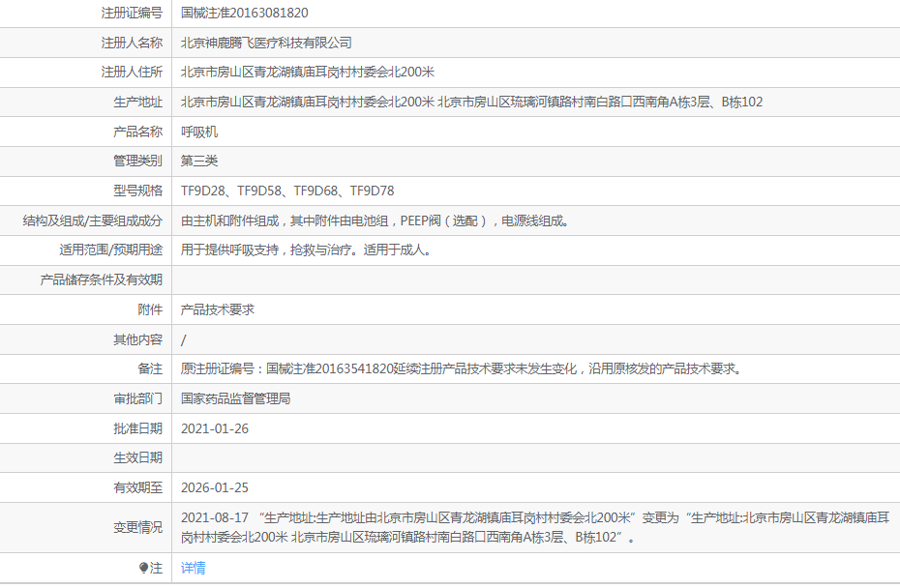The height and width of the screenshot is (588, 900).
Task: Select the text starting 由主机和附件组成
Action: pos(375,220)
